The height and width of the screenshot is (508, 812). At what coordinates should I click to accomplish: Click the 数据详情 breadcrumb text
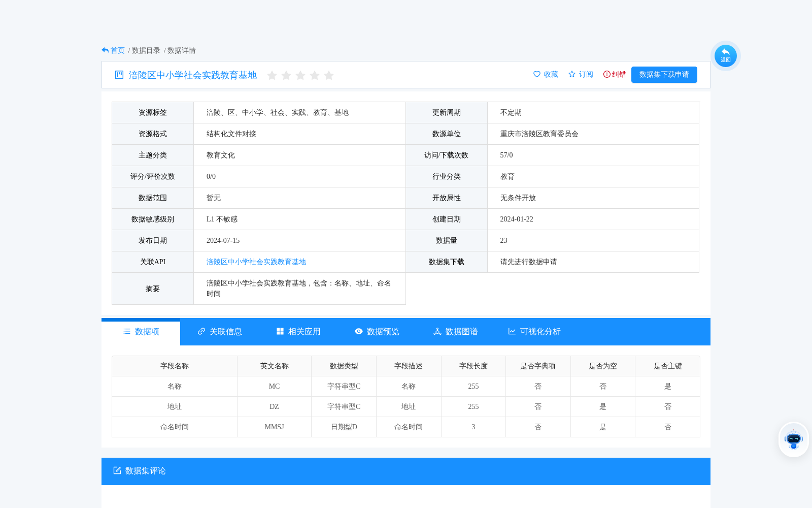point(182,50)
